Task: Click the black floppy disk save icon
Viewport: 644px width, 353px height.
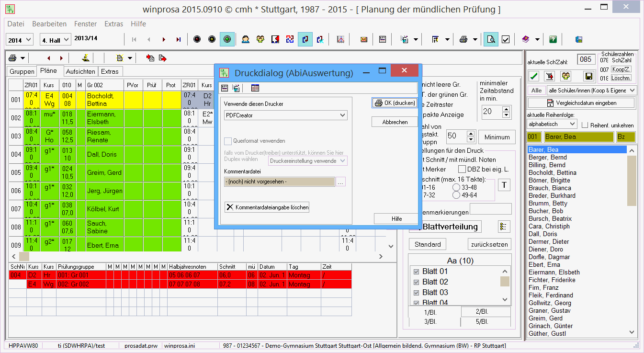Action: (588, 76)
